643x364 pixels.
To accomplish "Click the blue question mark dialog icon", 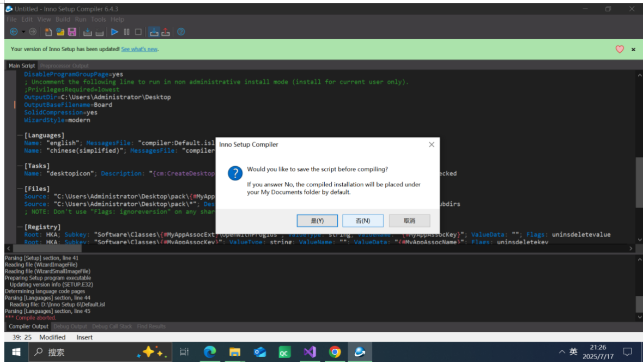I will [235, 173].
